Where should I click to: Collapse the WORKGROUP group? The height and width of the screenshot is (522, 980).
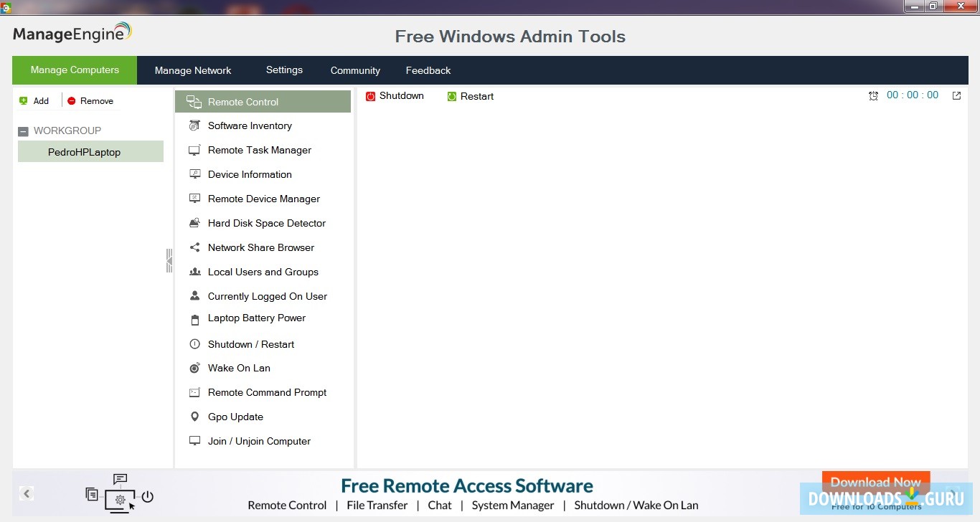[23, 130]
